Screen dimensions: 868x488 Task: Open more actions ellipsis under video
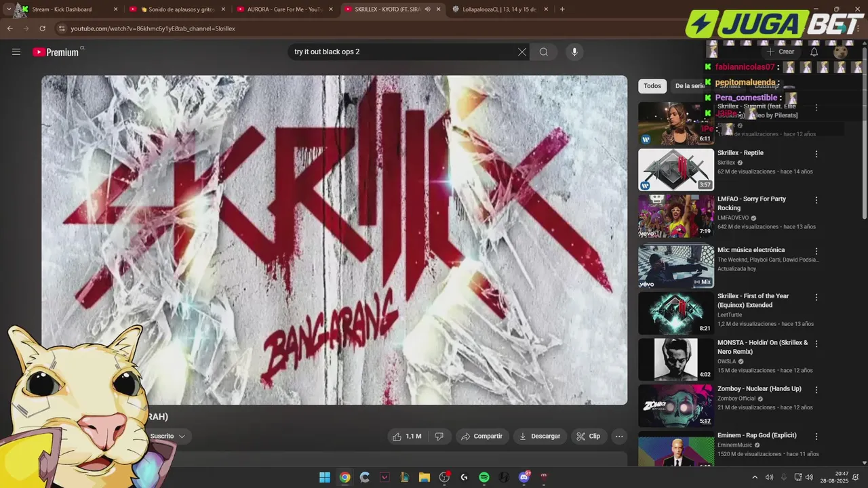coord(619,436)
